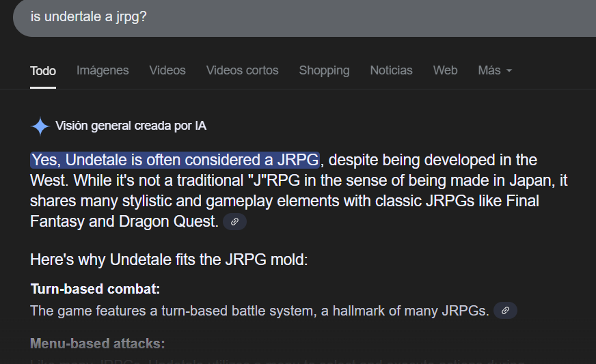
Task: Click the phrase despite being developed in the
Action: point(433,160)
